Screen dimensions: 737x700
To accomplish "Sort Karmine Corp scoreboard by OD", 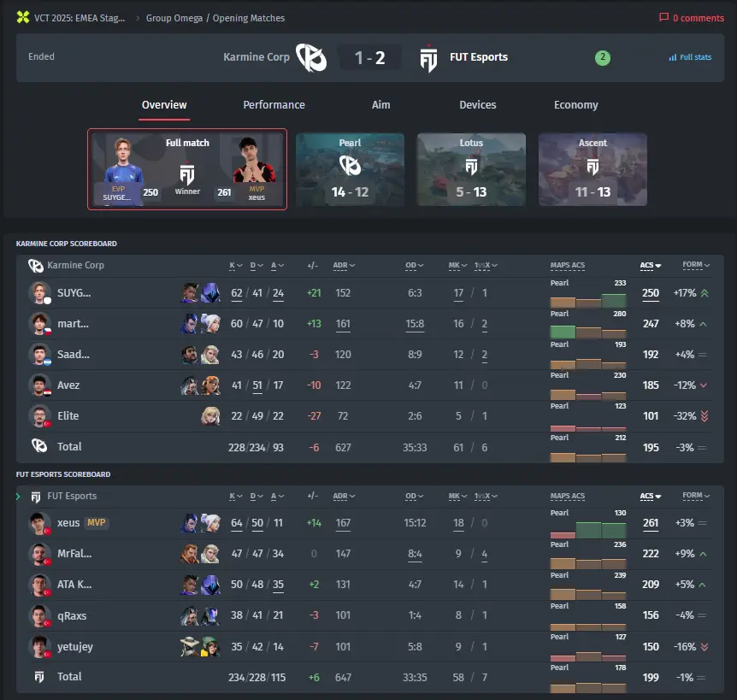I will (414, 266).
